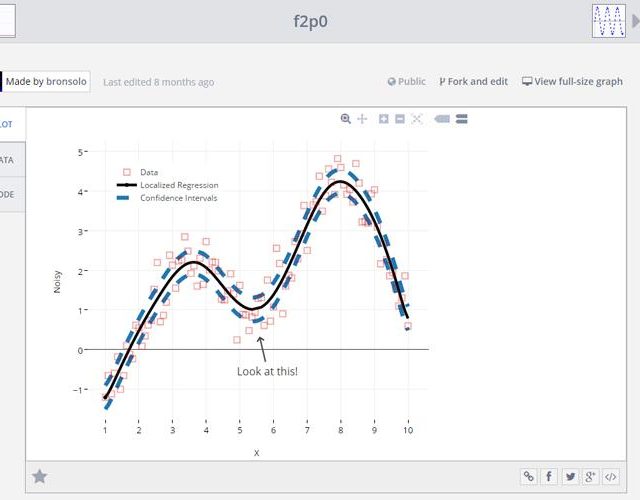Click 'Last edited 8 months ago' text
The height and width of the screenshot is (500, 640).
click(x=159, y=82)
